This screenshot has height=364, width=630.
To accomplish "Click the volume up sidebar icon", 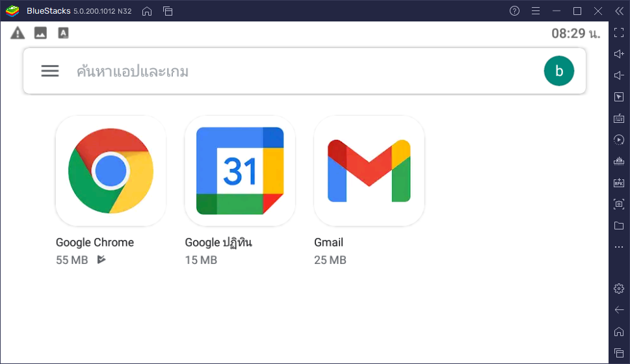I will [x=619, y=54].
